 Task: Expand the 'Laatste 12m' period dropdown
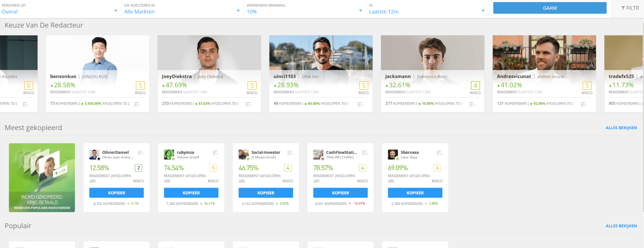click(x=427, y=9)
